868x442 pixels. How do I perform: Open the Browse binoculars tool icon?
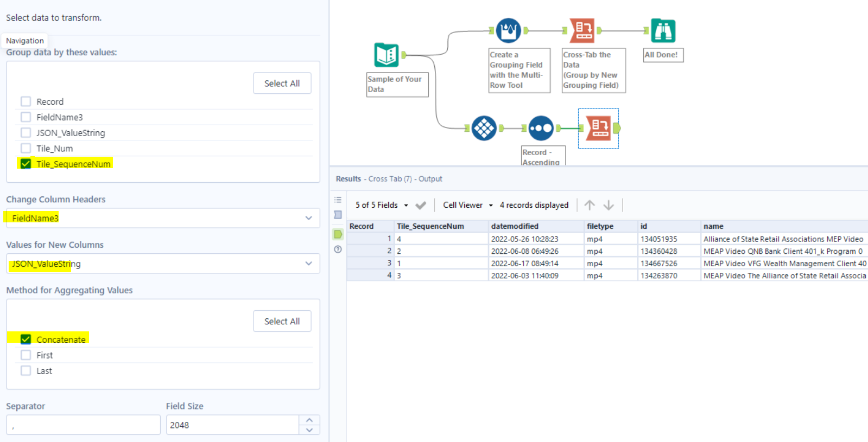pos(663,30)
